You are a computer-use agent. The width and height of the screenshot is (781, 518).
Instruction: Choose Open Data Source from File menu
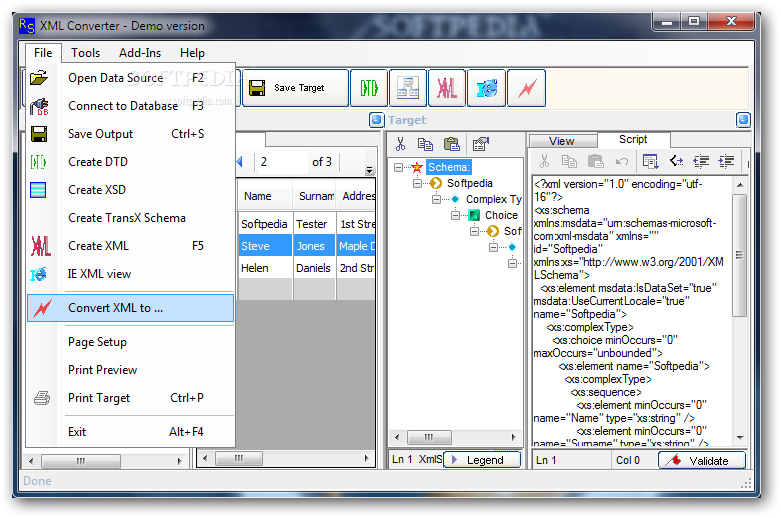130,78
